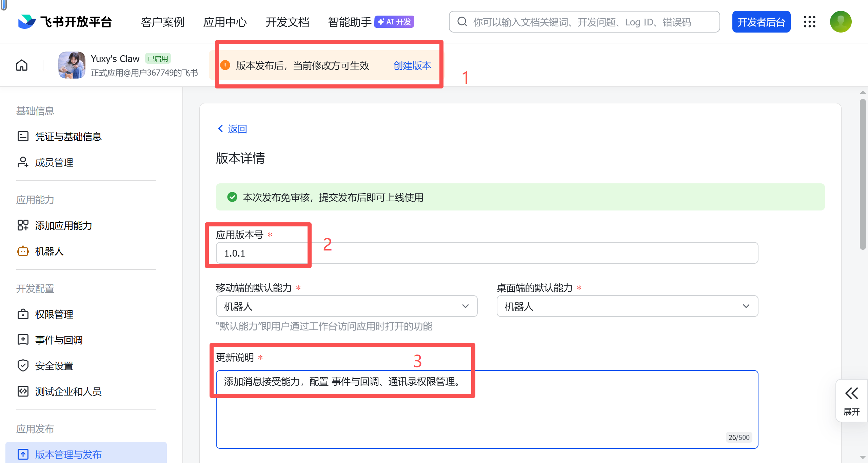The image size is (868, 463).
Task: Open 开发文档 top navigation menu
Action: tap(287, 22)
